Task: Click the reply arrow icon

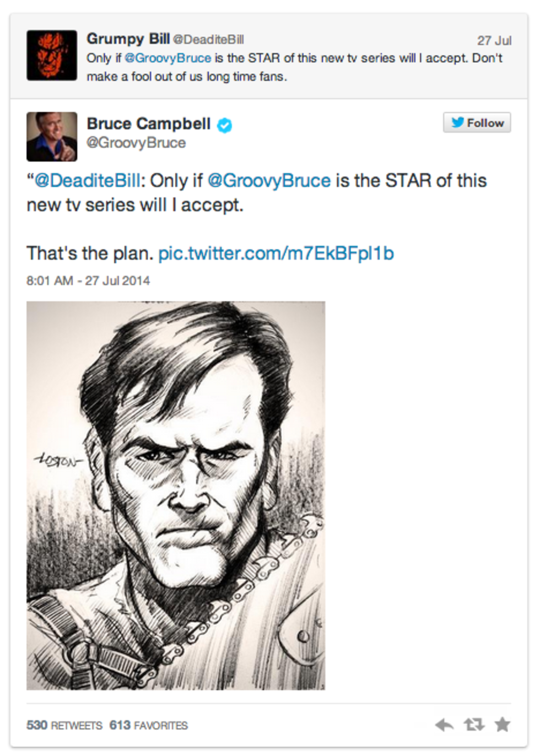Action: (x=444, y=725)
